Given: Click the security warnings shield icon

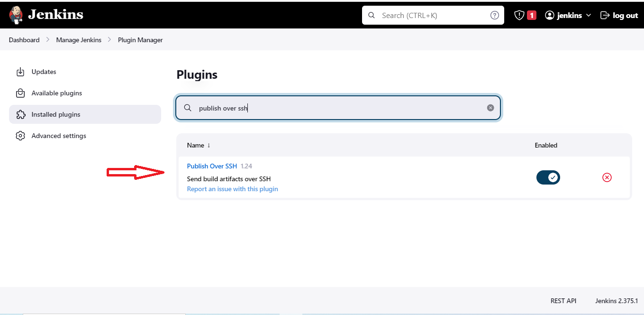Looking at the screenshot, I should 519,15.
